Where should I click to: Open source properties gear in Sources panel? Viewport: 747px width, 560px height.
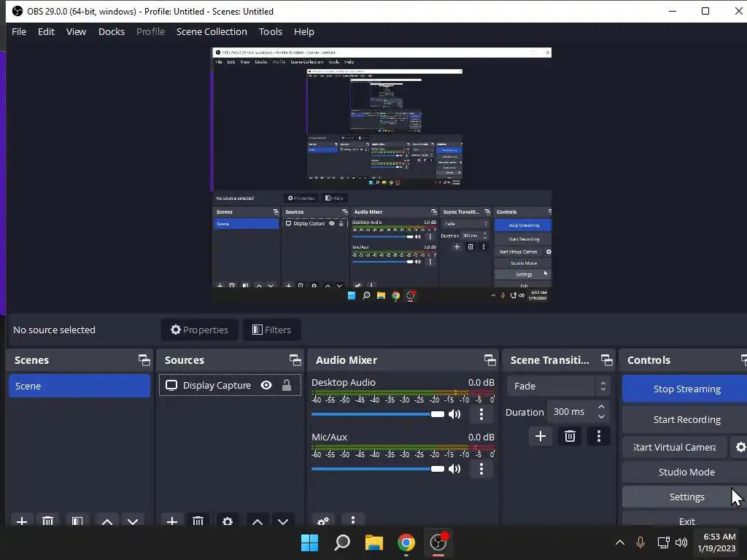(228, 521)
